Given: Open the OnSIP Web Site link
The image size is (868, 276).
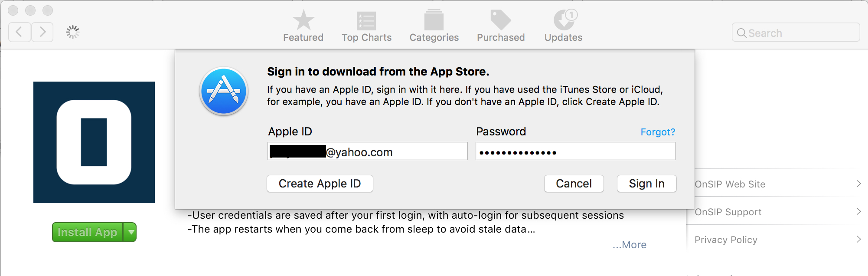Looking at the screenshot, I should point(730,184).
